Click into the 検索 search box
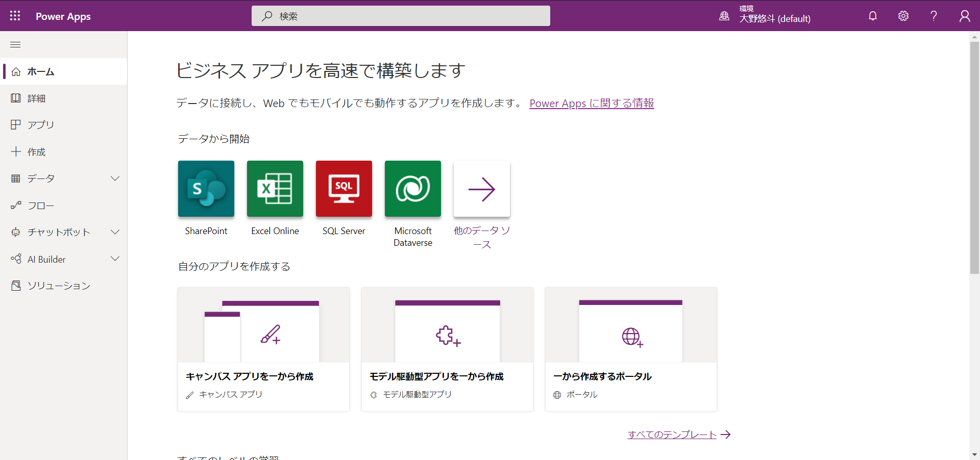Viewport: 980px width, 460px height. pos(401,16)
